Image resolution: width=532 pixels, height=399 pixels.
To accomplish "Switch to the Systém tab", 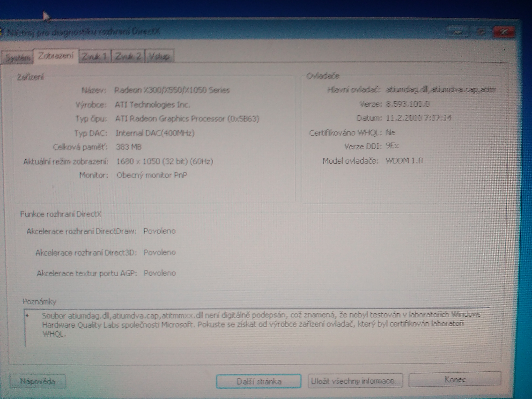I will pos(17,58).
